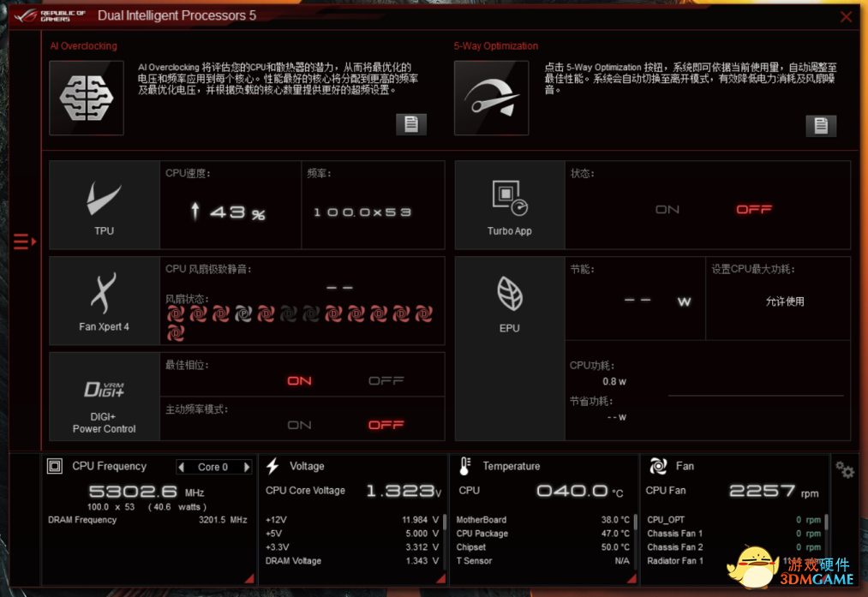Expand the Voltage panel corner triangle

tap(440, 579)
